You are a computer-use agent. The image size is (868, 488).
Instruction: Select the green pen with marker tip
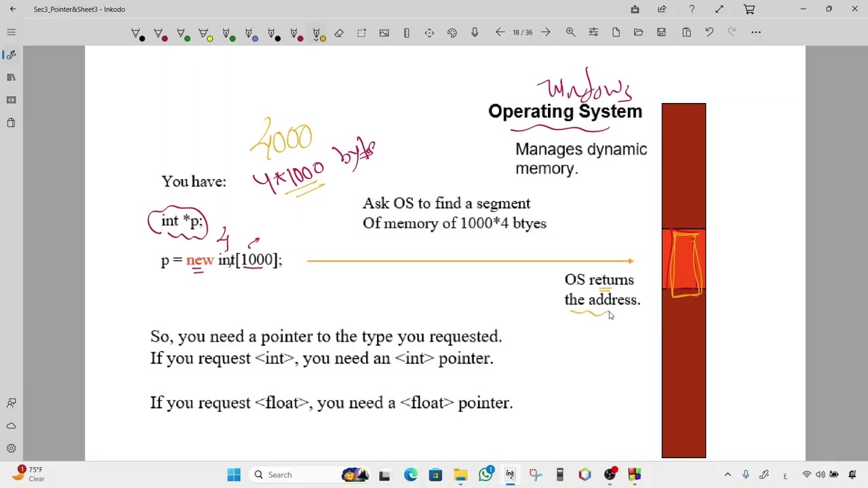click(x=183, y=33)
